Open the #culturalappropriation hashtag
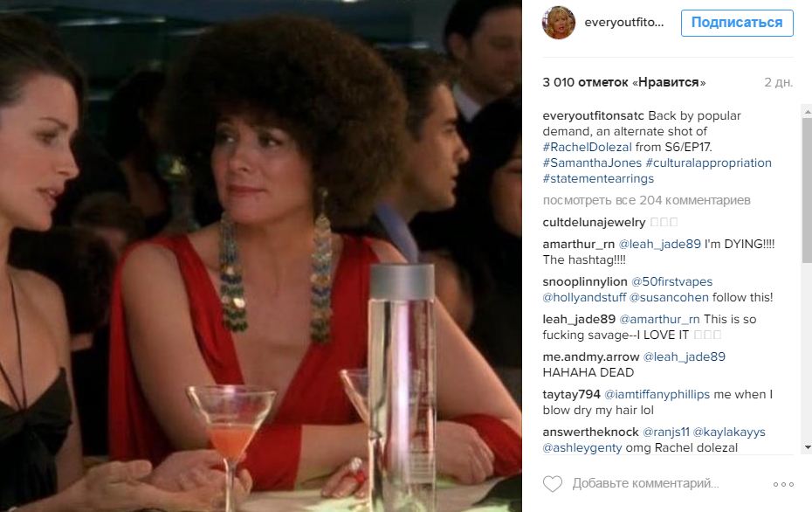The height and width of the screenshot is (512, 812). click(708, 163)
